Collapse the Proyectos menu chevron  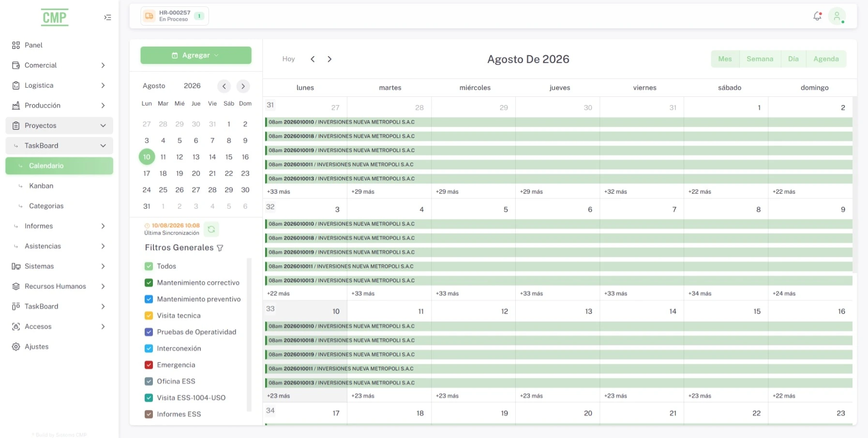pos(103,125)
